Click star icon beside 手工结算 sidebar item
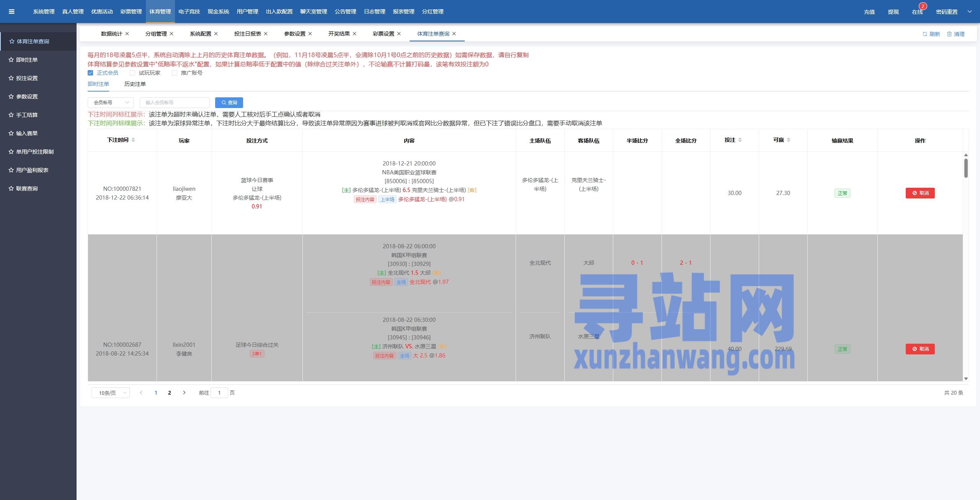This screenshot has height=500, width=980. (x=11, y=115)
